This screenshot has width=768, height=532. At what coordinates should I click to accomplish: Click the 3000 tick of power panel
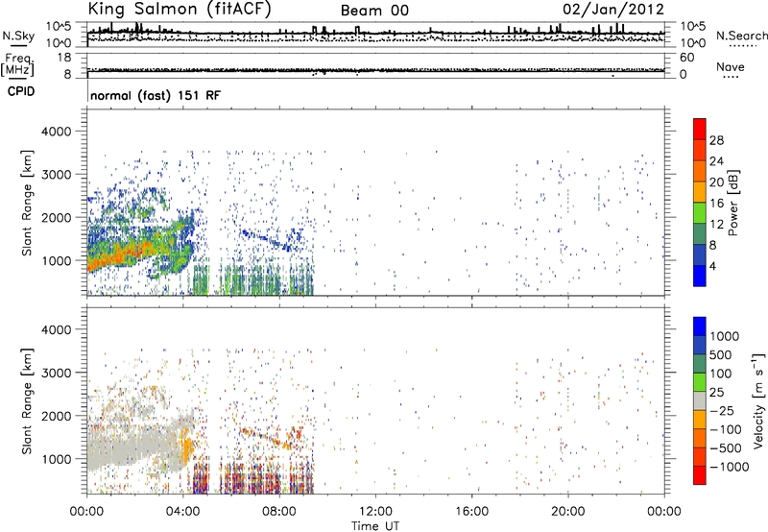[x=56, y=175]
